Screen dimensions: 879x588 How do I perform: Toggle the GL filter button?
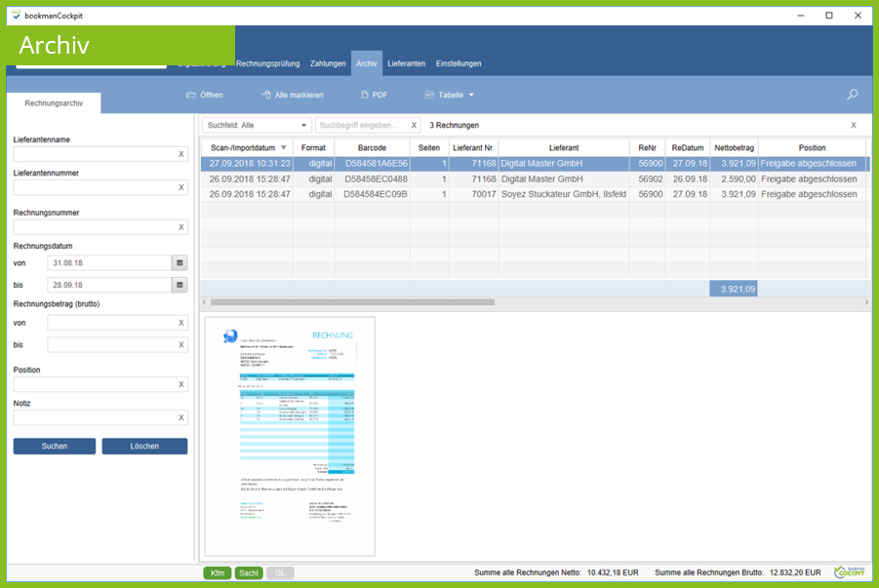pyautogui.click(x=280, y=573)
